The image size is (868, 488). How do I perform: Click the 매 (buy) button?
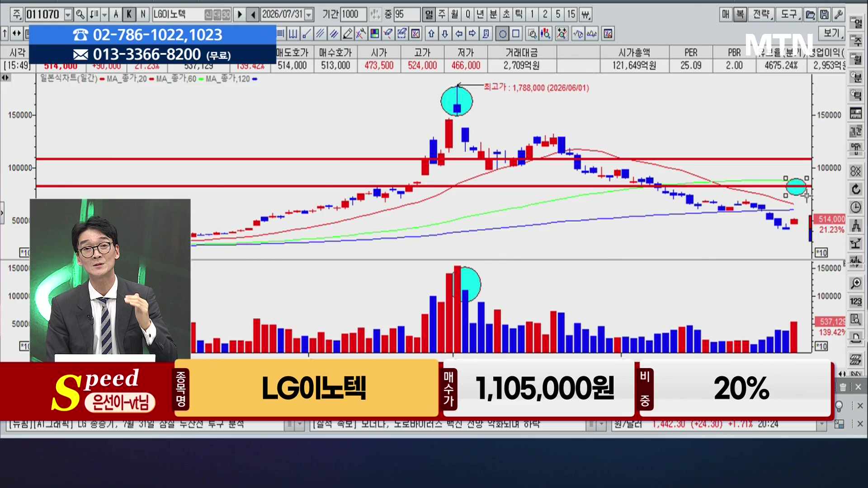tap(726, 14)
